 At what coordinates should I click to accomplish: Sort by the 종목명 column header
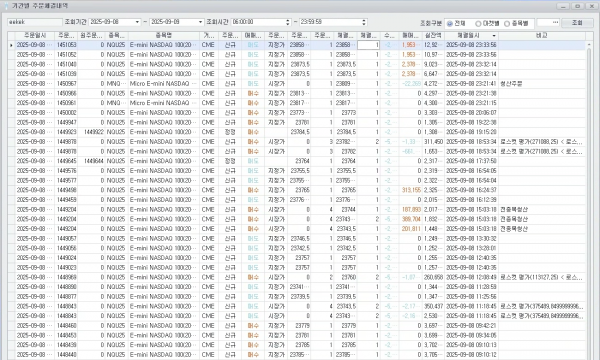pos(164,36)
